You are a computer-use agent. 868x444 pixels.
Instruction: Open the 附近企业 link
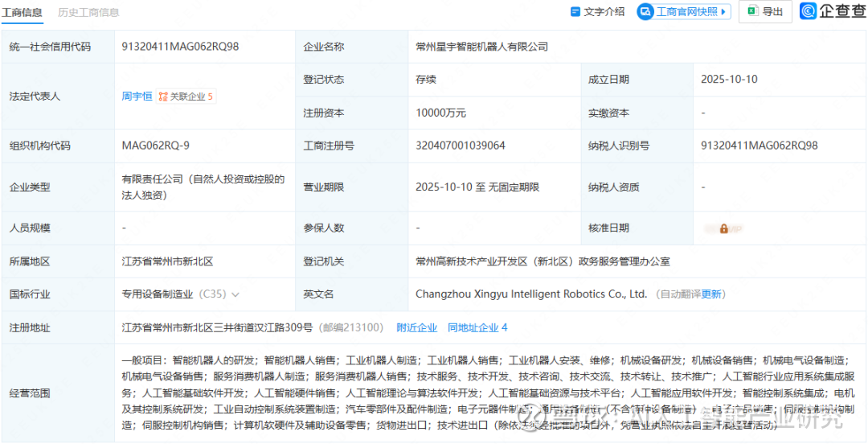tap(417, 327)
